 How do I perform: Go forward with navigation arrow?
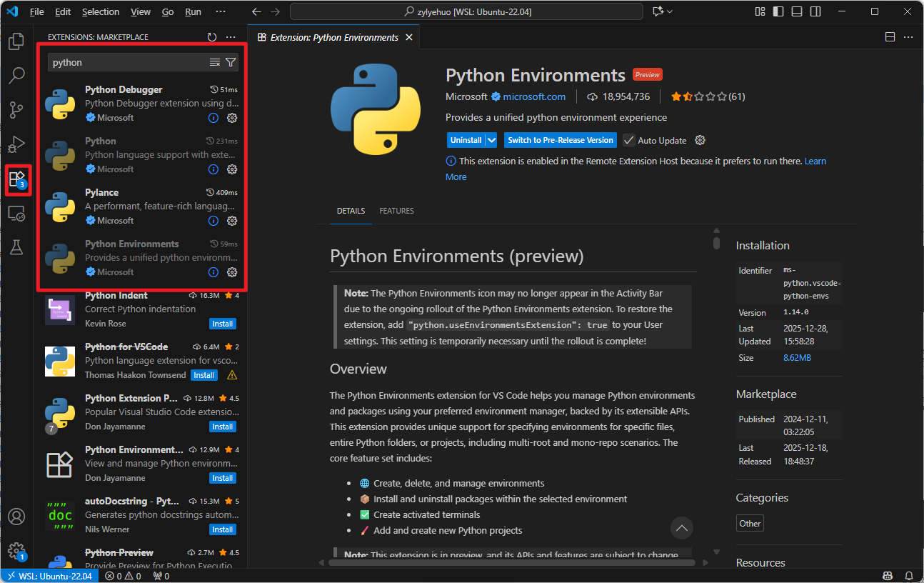[276, 12]
